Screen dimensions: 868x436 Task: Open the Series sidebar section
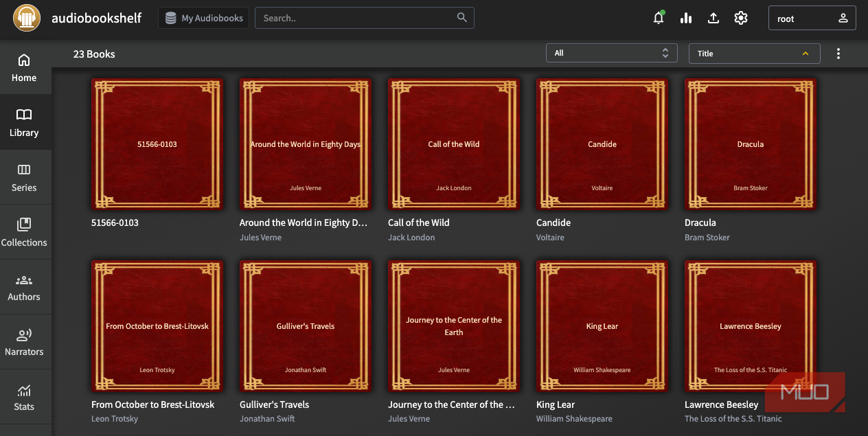[x=24, y=178]
